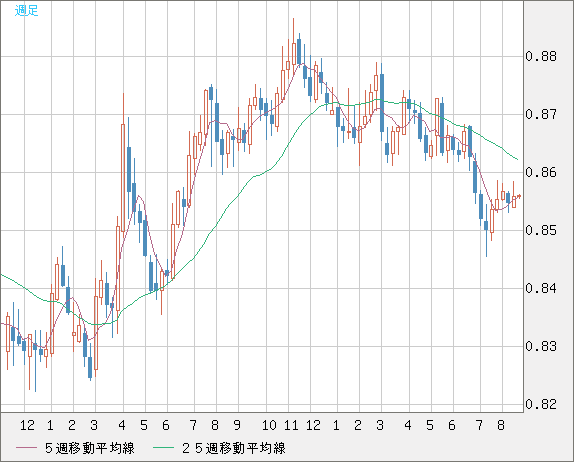Select the 0.88 price axis label

(541, 56)
